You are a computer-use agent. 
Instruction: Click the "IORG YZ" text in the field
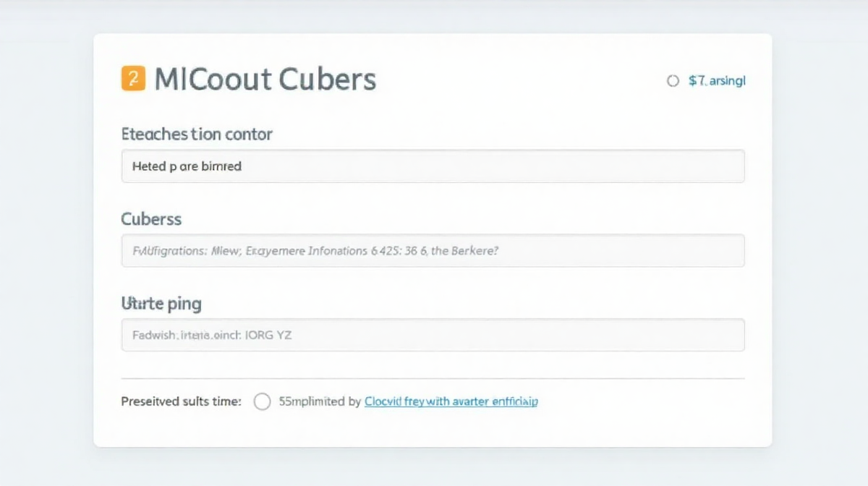(x=268, y=336)
